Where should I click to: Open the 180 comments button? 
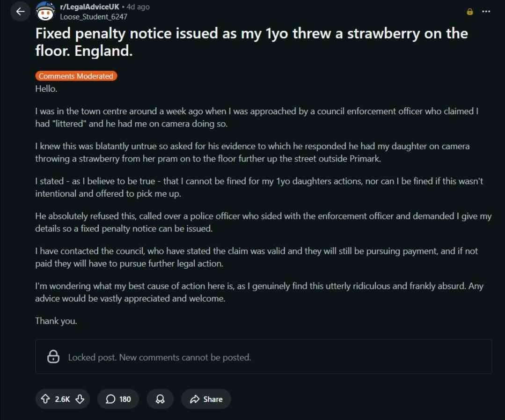click(x=118, y=399)
